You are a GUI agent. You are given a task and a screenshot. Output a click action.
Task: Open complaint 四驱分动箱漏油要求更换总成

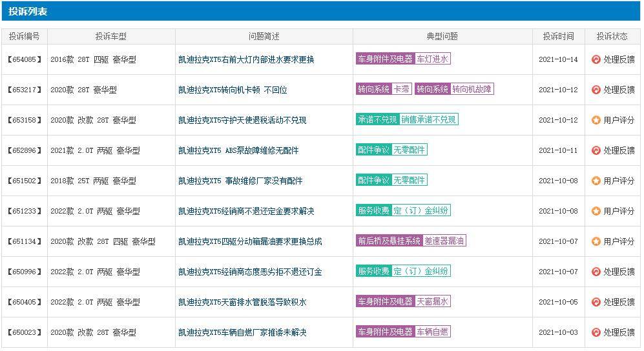(x=250, y=241)
